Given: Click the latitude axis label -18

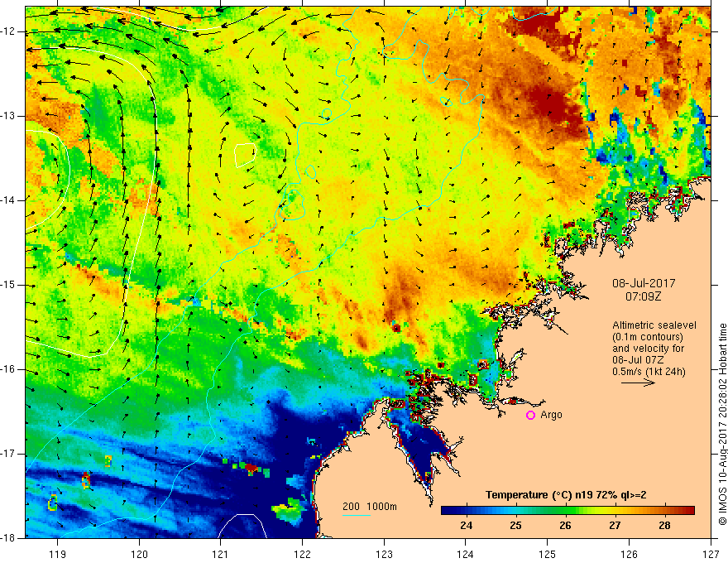Looking at the screenshot, I should coord(9,538).
